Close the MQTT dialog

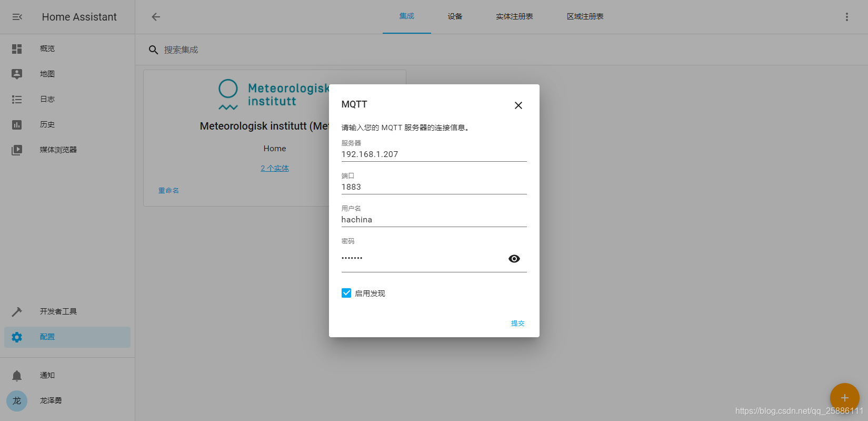tap(518, 105)
